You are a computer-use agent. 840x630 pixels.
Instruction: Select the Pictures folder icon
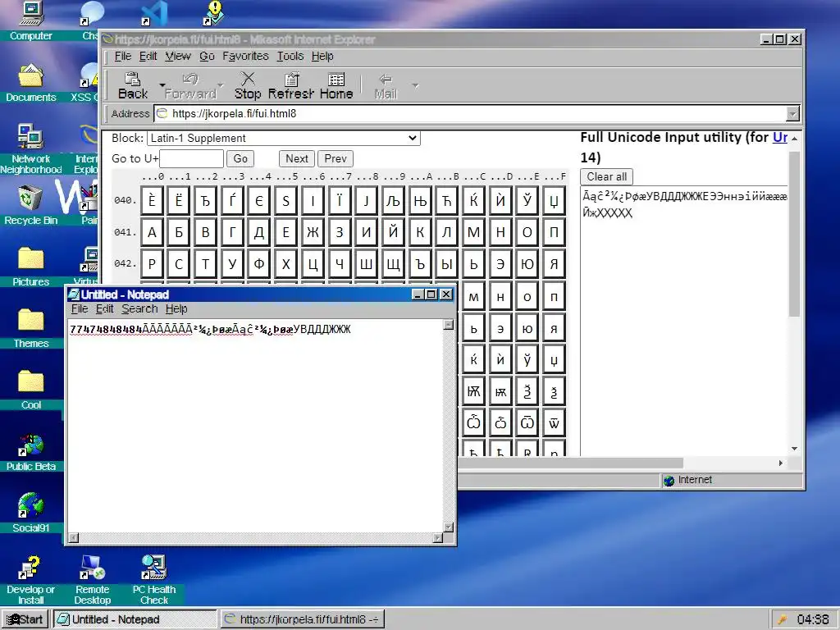pyautogui.click(x=30, y=267)
